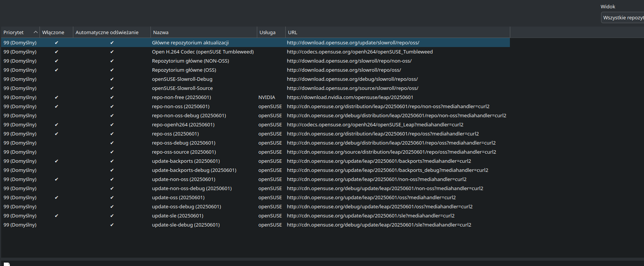Sort by the Automatyczne odświeżanie header
644x266 pixels.
coord(112,32)
